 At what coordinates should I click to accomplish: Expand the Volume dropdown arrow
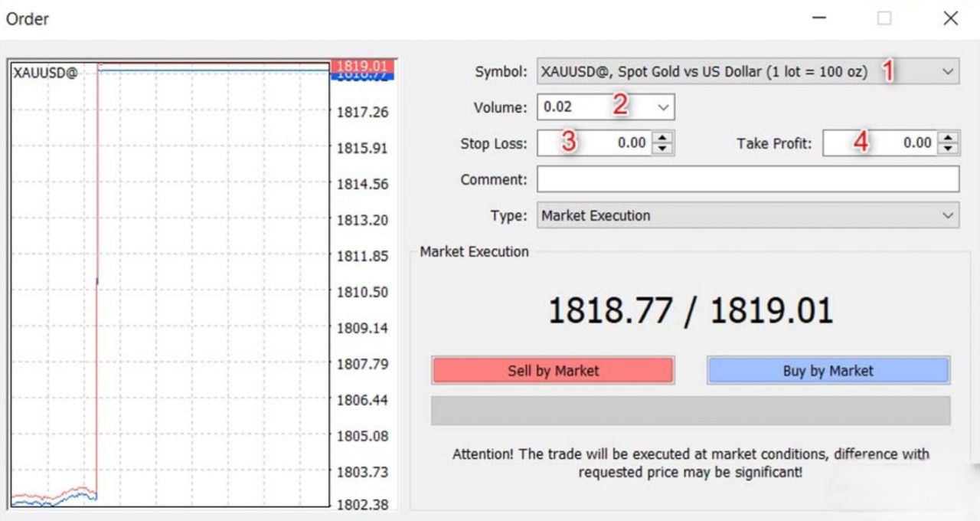point(663,108)
